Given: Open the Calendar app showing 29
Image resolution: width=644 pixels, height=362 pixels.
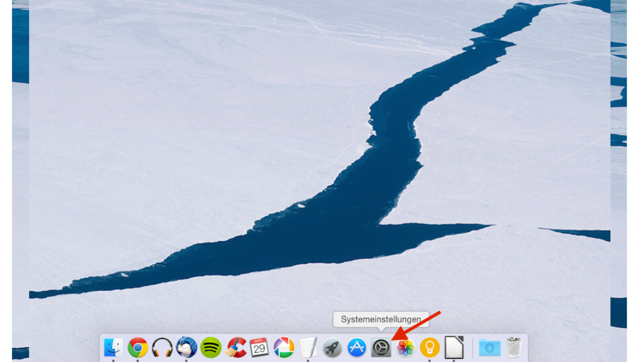Looking at the screenshot, I should click(x=259, y=347).
